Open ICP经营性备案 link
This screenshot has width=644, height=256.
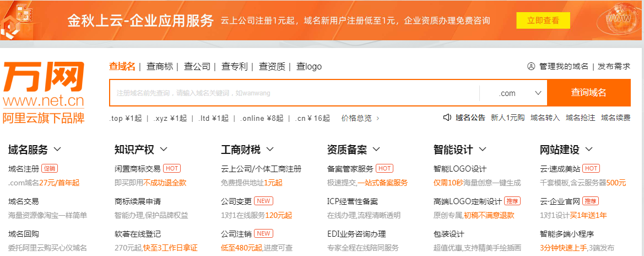(353, 201)
